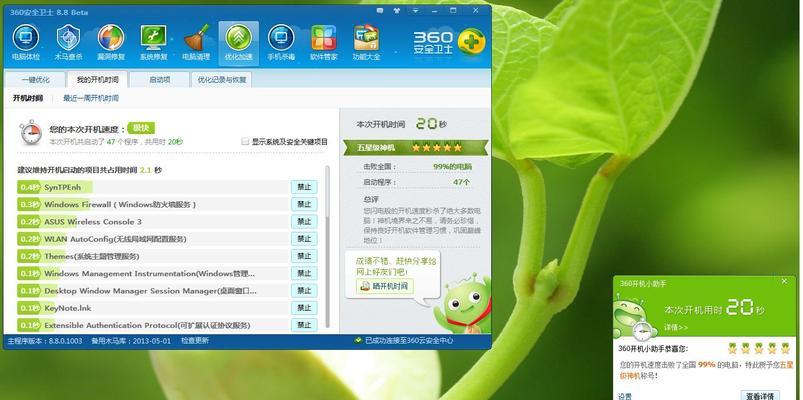Viewport: 803px width, 400px height.
Task: Click the 99%的电脑 value
Action: pyautogui.click(x=453, y=166)
